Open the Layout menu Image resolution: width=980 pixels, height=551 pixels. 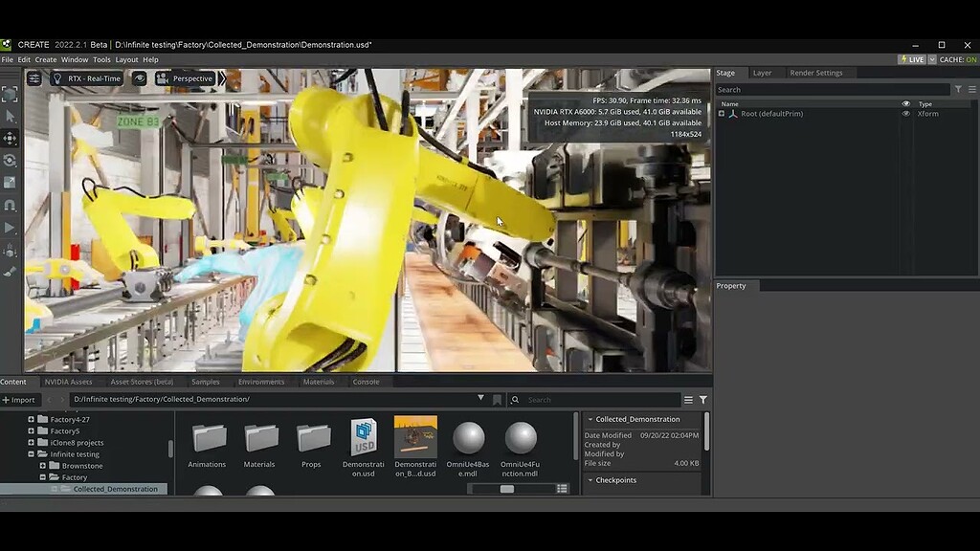point(126,59)
